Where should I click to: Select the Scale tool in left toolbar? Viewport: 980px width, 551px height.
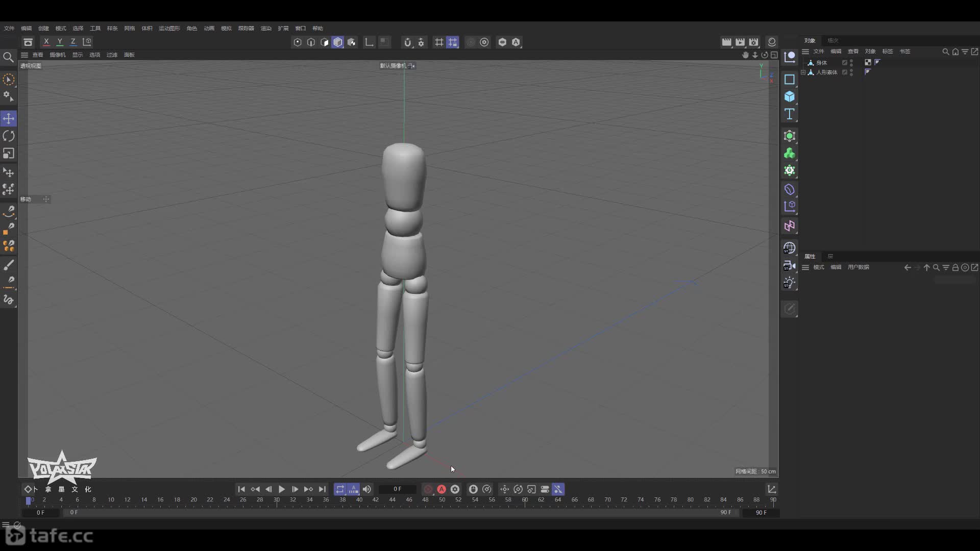click(x=9, y=153)
